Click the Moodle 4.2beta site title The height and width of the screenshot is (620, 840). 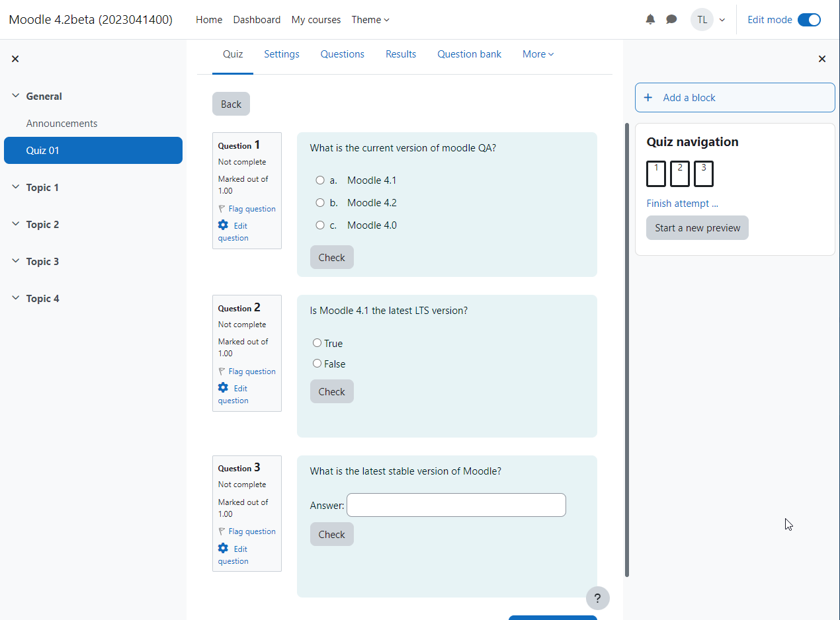click(x=91, y=20)
